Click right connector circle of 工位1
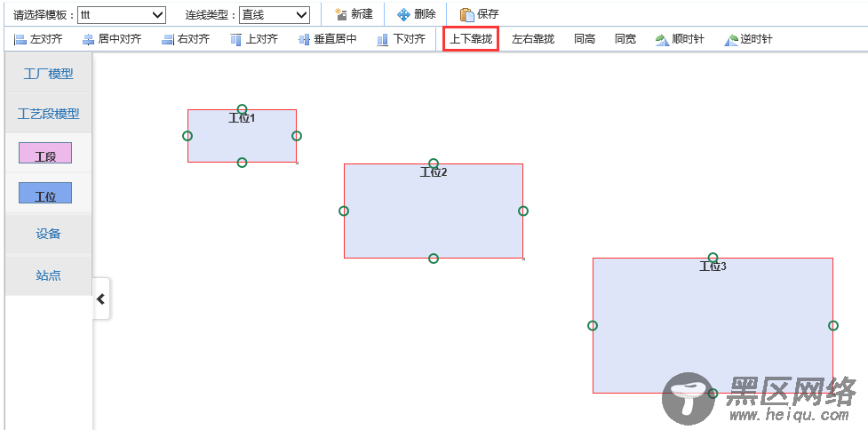Viewport: 868px width, 430px height. [297, 136]
